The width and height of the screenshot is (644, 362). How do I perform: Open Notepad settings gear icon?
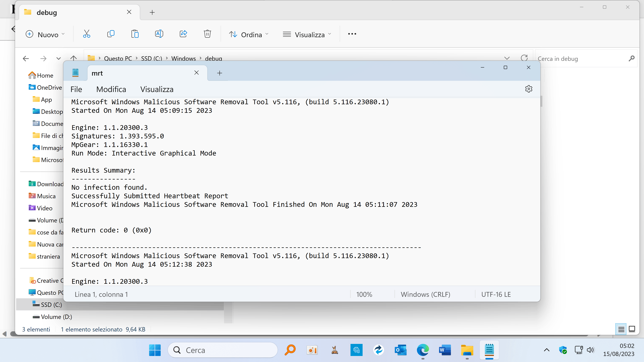tap(528, 89)
